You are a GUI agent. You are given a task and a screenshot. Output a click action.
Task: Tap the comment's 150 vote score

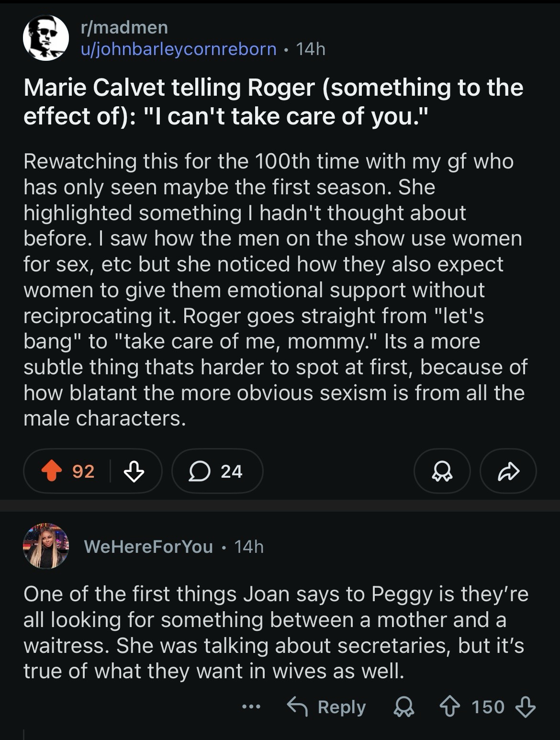pos(488,707)
